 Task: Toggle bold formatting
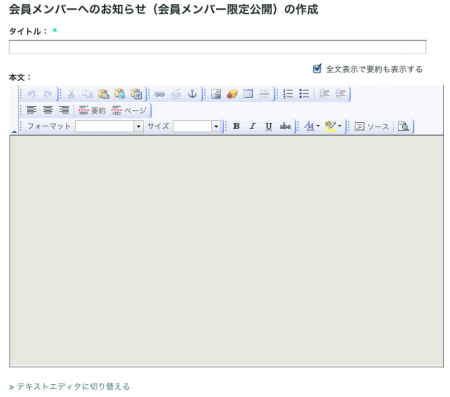pyautogui.click(x=236, y=126)
